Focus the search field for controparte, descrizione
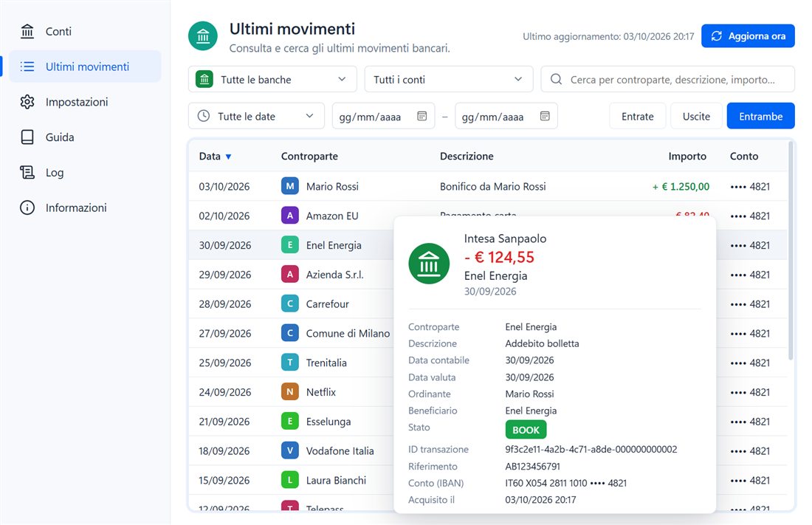This screenshot has height=525, width=812. [667, 79]
